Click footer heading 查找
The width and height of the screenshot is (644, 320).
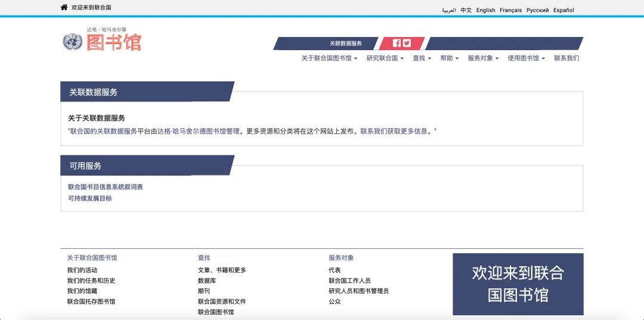204,258
